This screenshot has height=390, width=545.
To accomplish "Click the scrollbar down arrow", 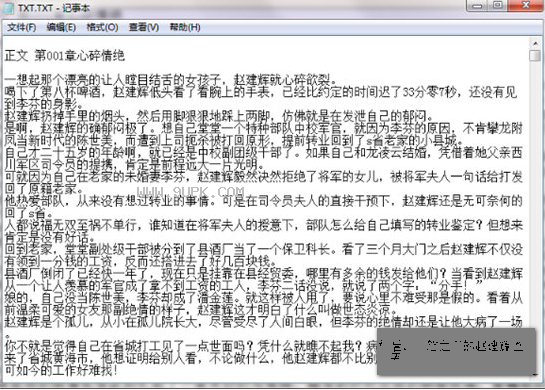I will (x=535, y=375).
